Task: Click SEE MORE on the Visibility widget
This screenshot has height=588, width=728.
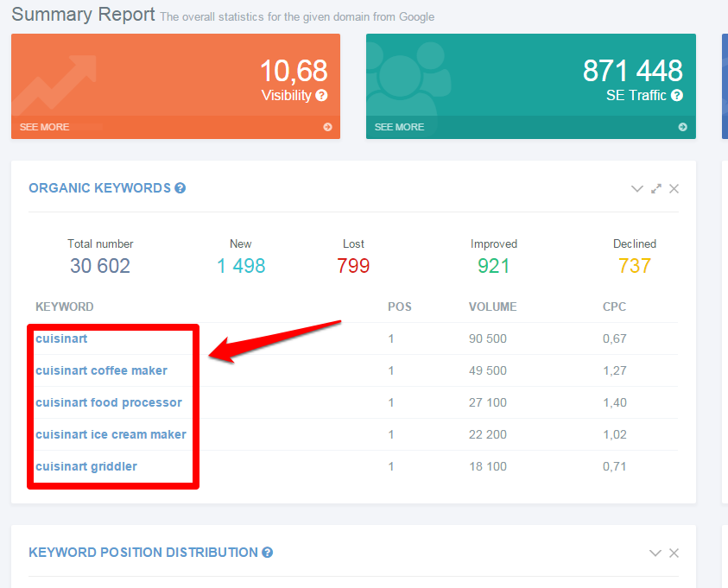Action: coord(44,126)
